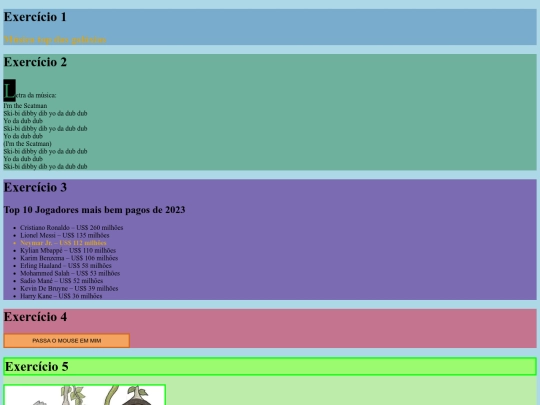Viewport: 540px width, 405px height.
Task: Click 'Sadio Mané – US$ 52 milhões' item
Action: [x=62, y=281]
